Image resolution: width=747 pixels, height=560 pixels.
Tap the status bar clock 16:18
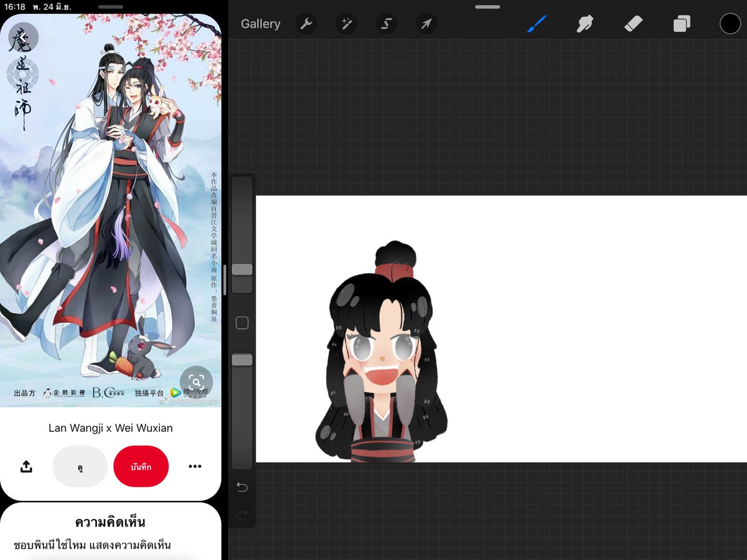pyautogui.click(x=15, y=6)
